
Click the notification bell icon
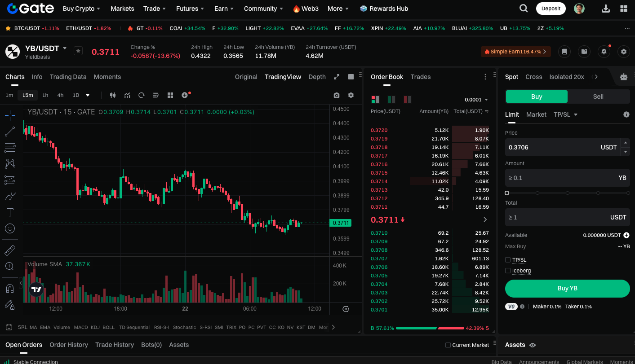(604, 52)
